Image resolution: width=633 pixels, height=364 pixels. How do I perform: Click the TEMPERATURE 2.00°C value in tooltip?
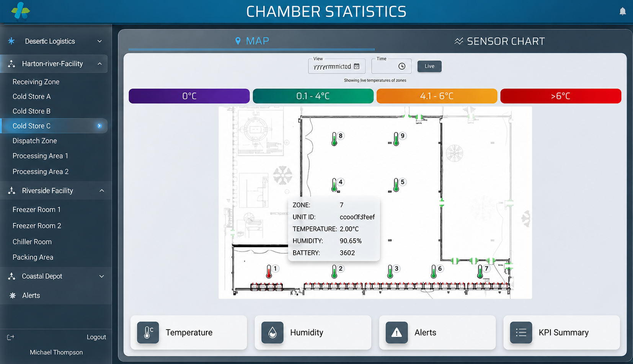349,229
